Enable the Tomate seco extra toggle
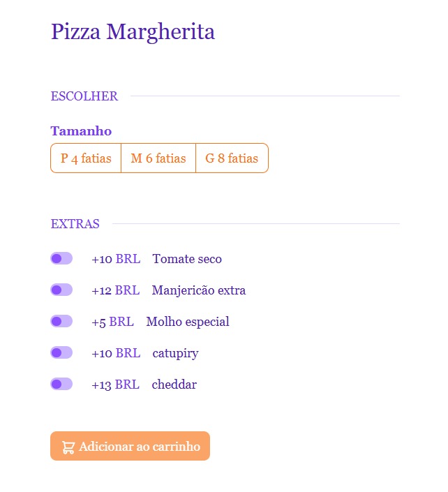 (x=61, y=259)
